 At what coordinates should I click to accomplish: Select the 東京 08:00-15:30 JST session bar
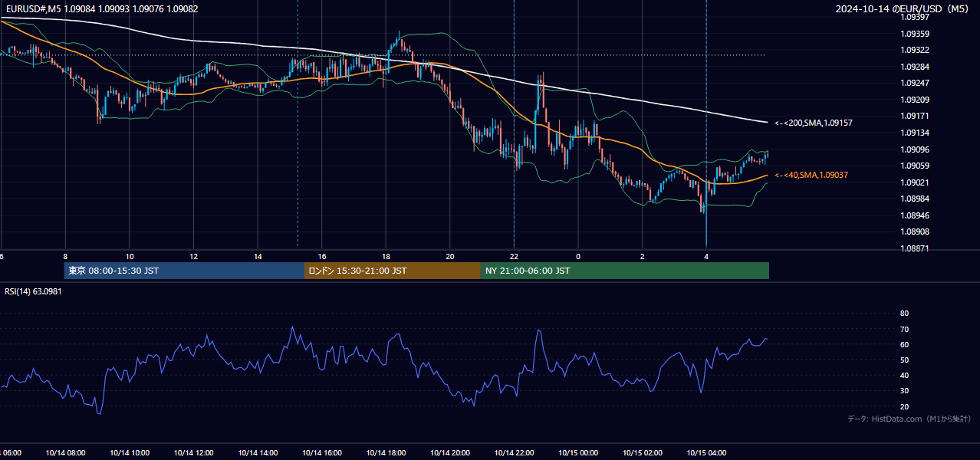pyautogui.click(x=185, y=271)
